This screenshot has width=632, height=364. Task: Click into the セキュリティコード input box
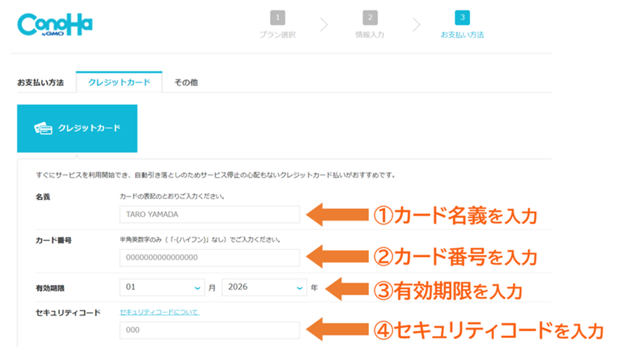click(x=209, y=331)
